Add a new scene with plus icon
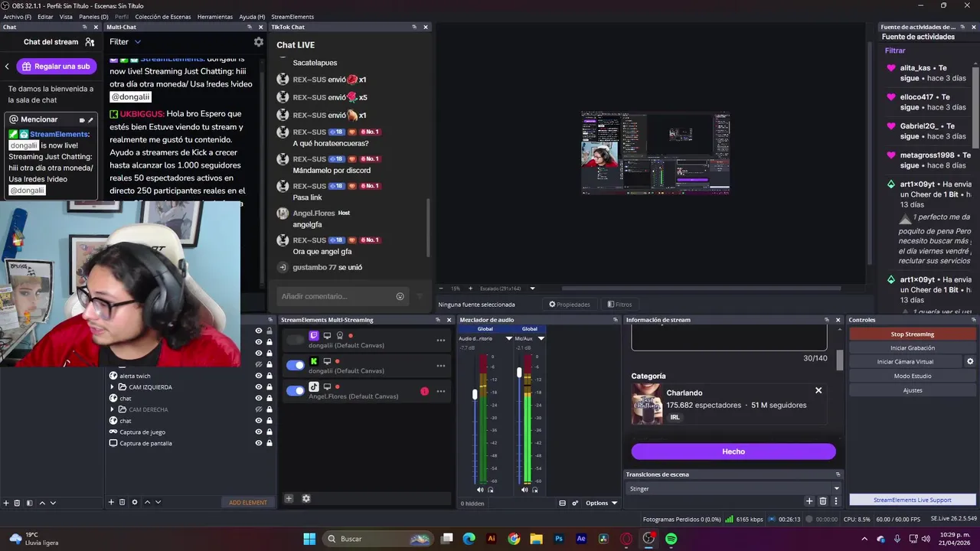Image resolution: width=980 pixels, height=551 pixels. point(6,503)
